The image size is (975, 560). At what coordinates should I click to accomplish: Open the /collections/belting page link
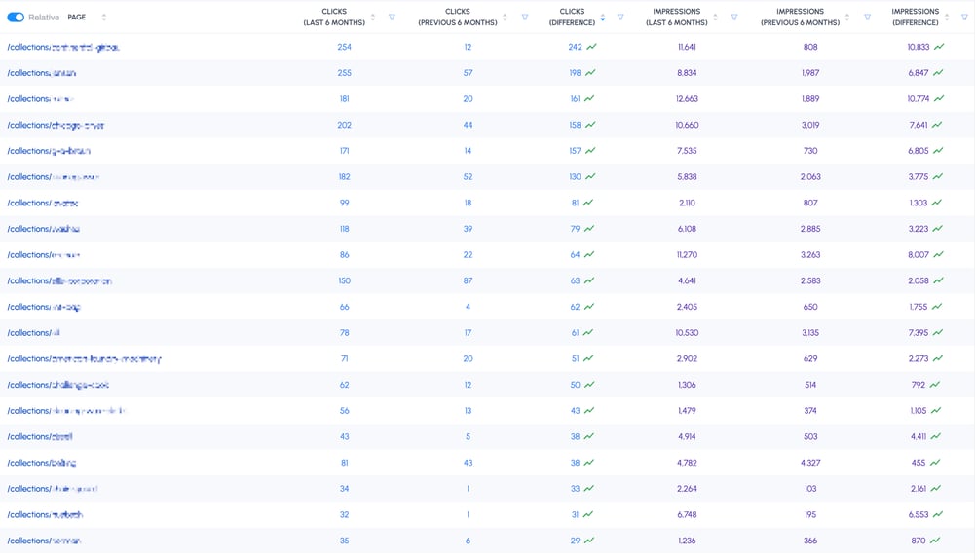click(x=42, y=463)
